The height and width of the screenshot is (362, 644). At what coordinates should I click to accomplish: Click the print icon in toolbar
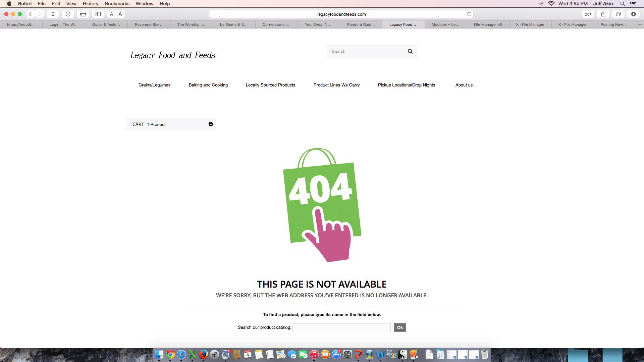(83, 14)
